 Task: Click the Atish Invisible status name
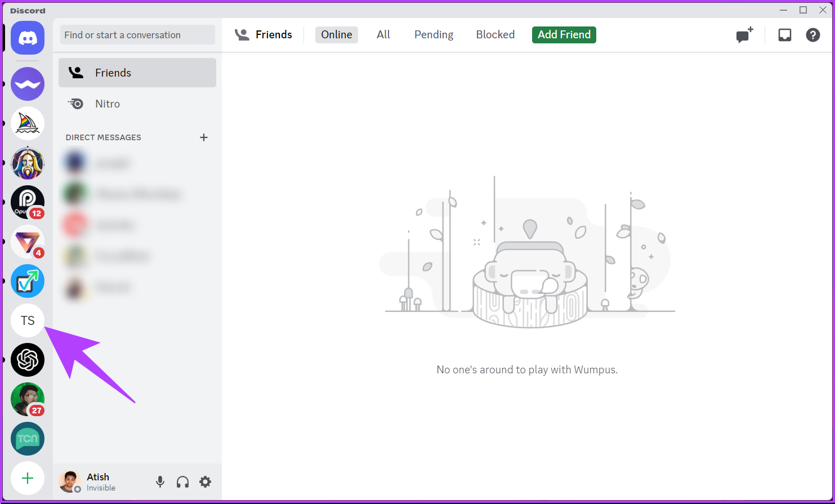click(x=101, y=482)
